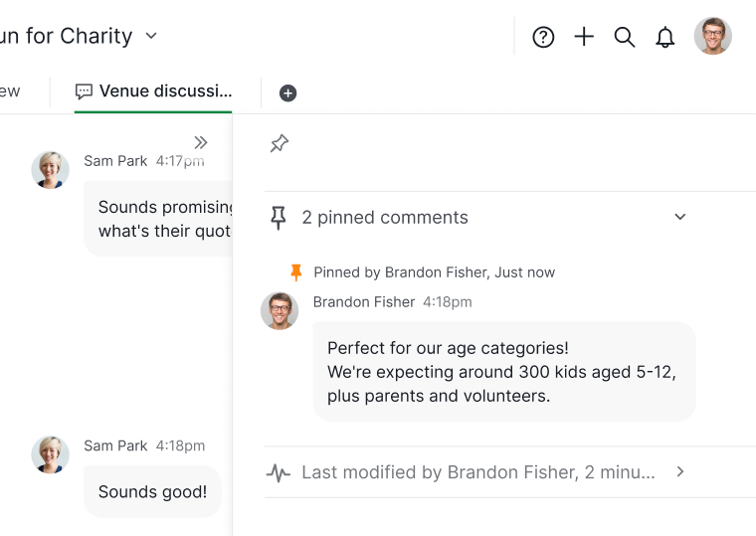Switch to the Venue discussion tab
The width and height of the screenshot is (756, 536).
pos(153,91)
